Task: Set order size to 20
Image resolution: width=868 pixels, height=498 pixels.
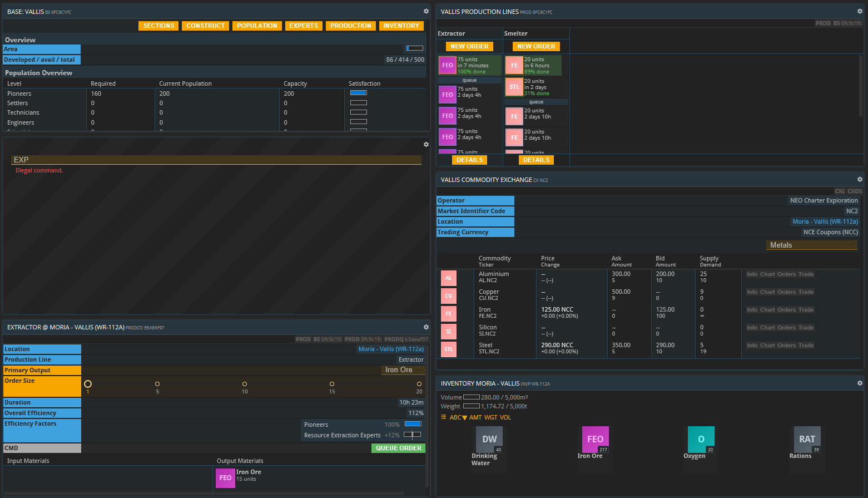Action: [419, 384]
